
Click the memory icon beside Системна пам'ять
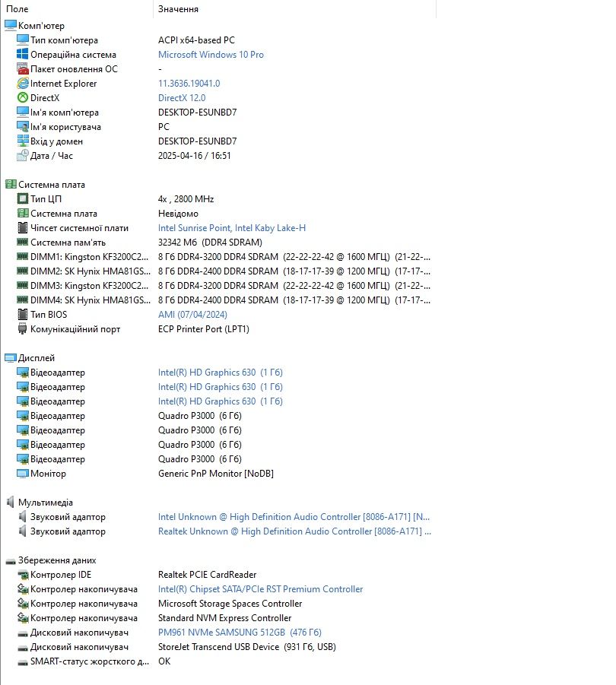tap(22, 242)
